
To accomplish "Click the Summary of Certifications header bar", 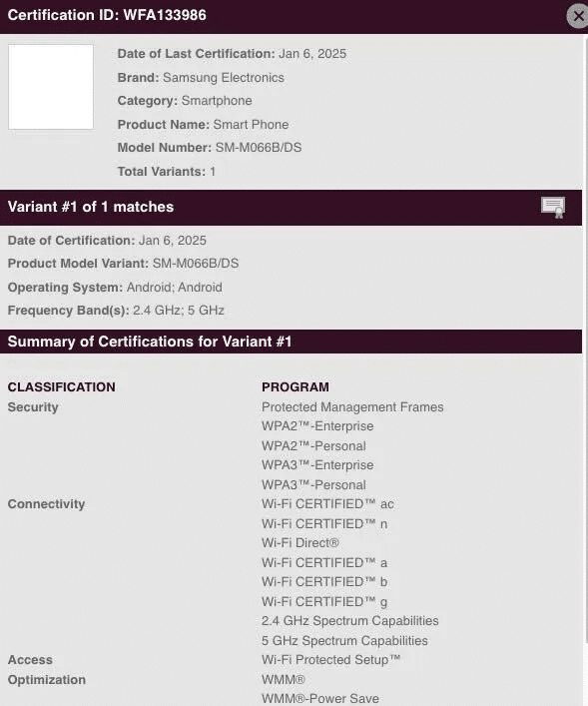I will click(x=291, y=342).
